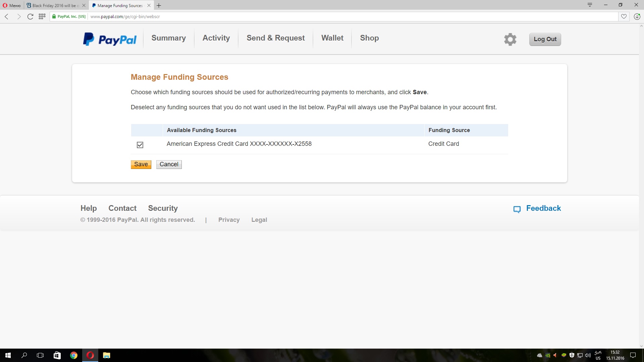This screenshot has height=362, width=644.
Task: Open Opera tab menu dropdown icon
Action: tap(590, 5)
